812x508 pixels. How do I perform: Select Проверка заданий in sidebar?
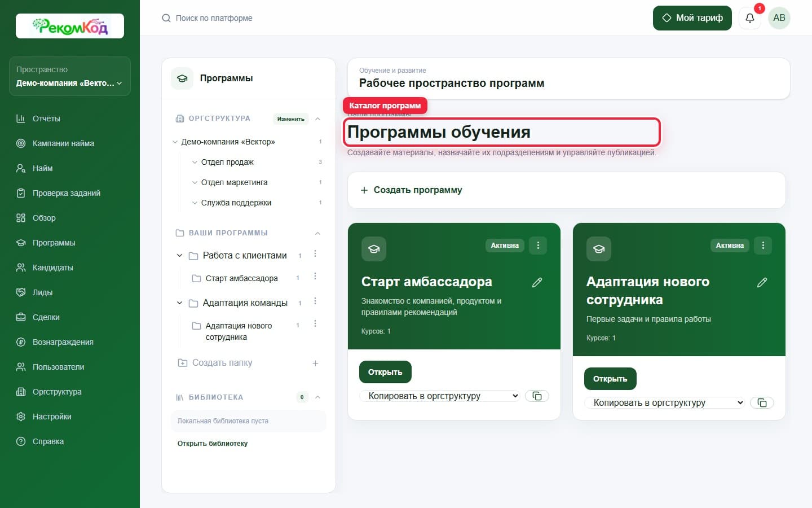[x=67, y=193]
